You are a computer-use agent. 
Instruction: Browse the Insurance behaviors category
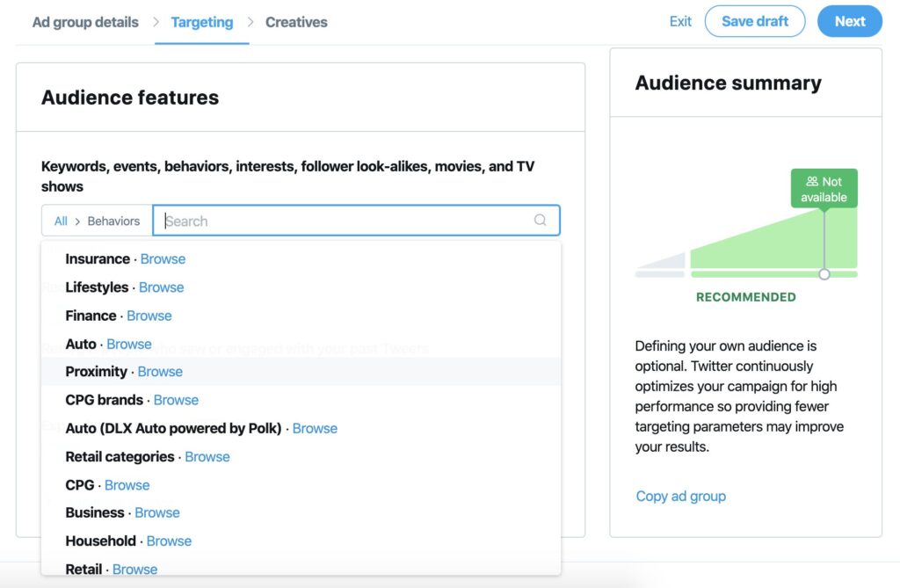(163, 259)
